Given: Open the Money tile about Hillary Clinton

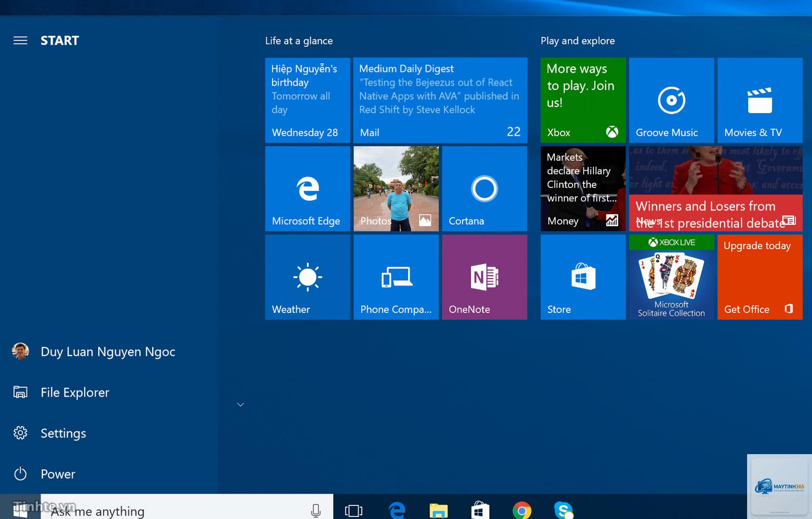Looking at the screenshot, I should [x=583, y=189].
